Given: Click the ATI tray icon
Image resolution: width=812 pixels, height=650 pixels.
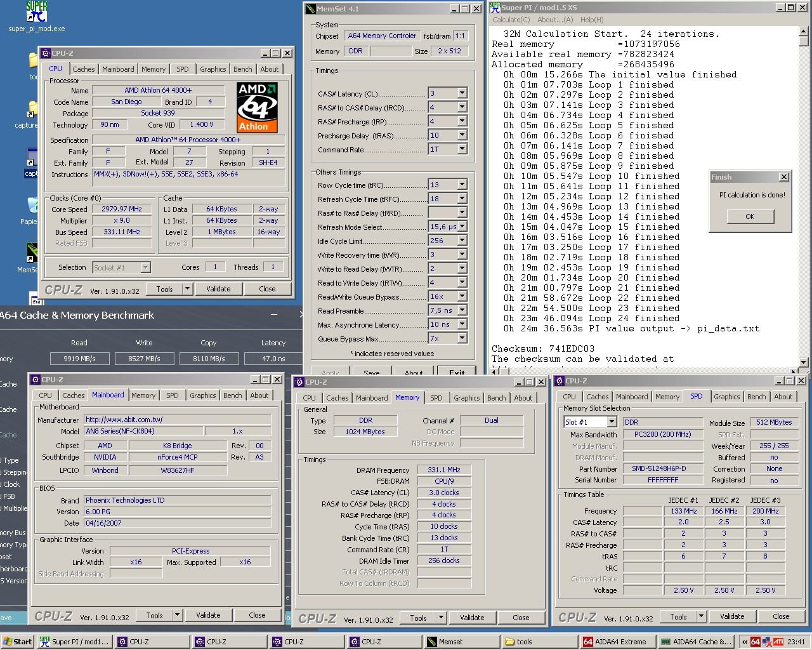Looking at the screenshot, I should (778, 642).
